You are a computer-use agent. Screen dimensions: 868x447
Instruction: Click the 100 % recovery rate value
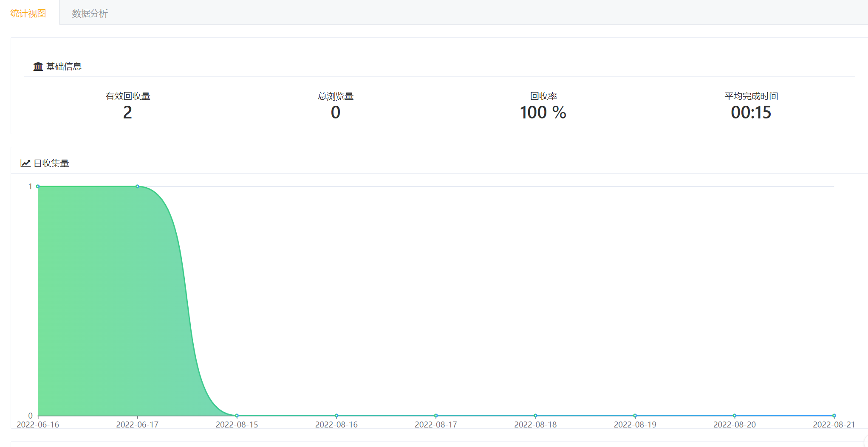(543, 112)
